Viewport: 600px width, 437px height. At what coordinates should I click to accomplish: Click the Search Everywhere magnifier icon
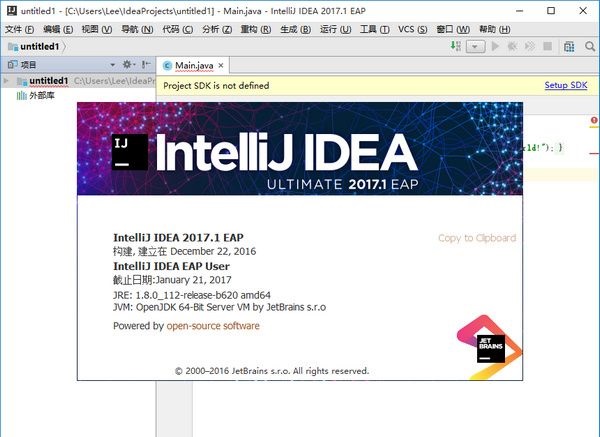(x=590, y=46)
